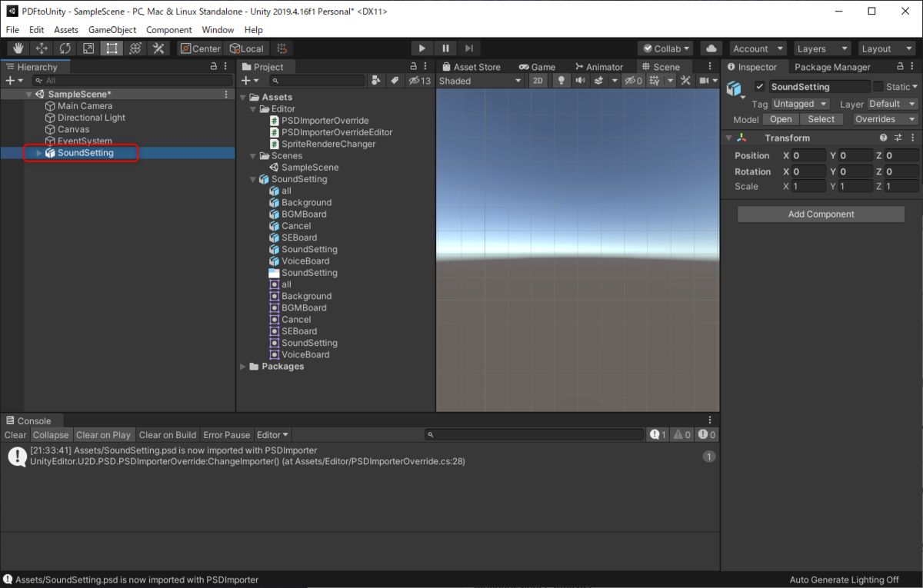Image resolution: width=923 pixels, height=588 pixels.
Task: Expand the Packages folder
Action: click(244, 367)
